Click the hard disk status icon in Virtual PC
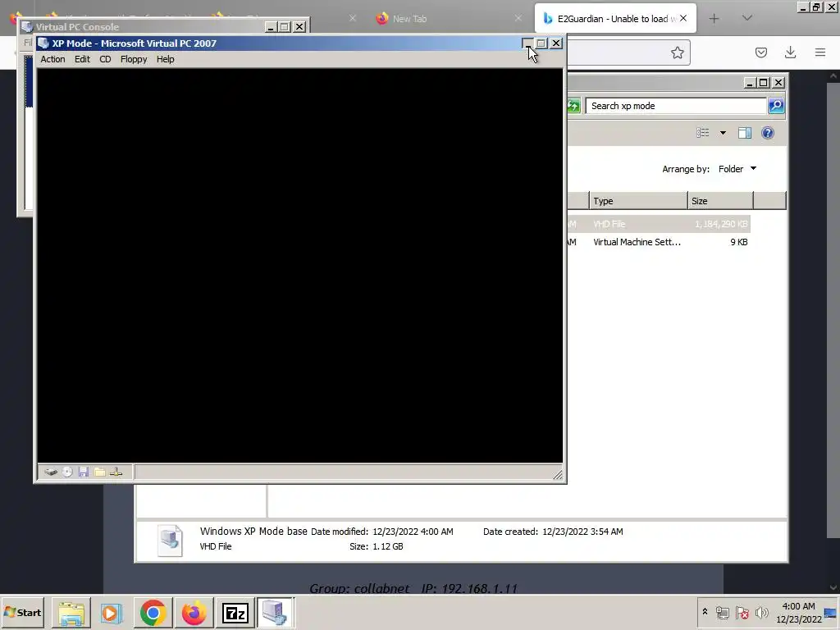Viewport: 840px width, 630px height. [51, 472]
